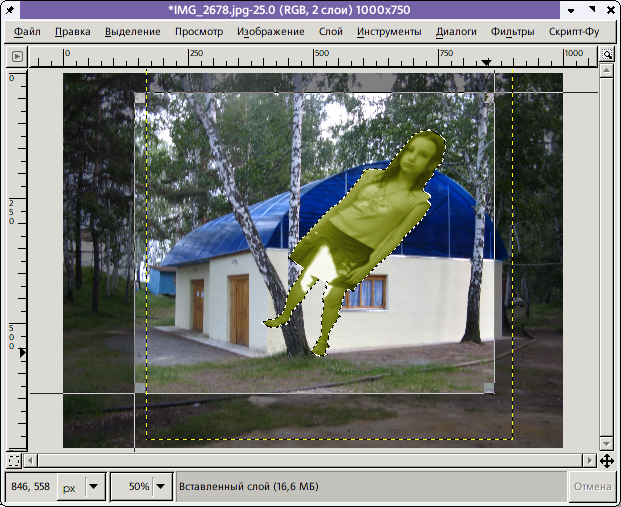Open the Выделение menu
This screenshot has width=621, height=507.
(131, 32)
